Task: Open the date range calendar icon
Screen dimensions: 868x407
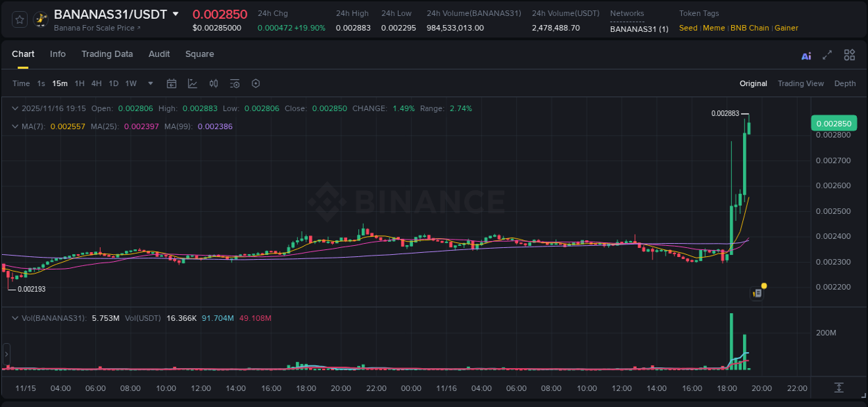Action: (x=172, y=83)
